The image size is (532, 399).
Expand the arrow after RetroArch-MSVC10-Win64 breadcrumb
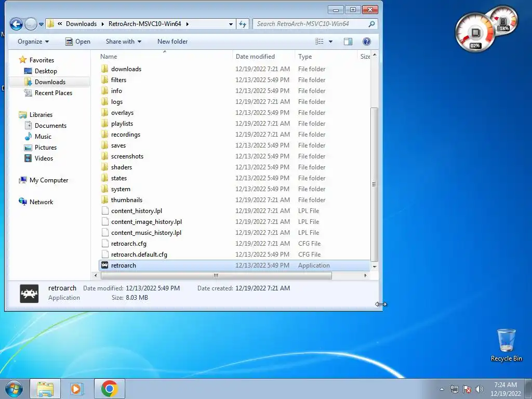[187, 24]
